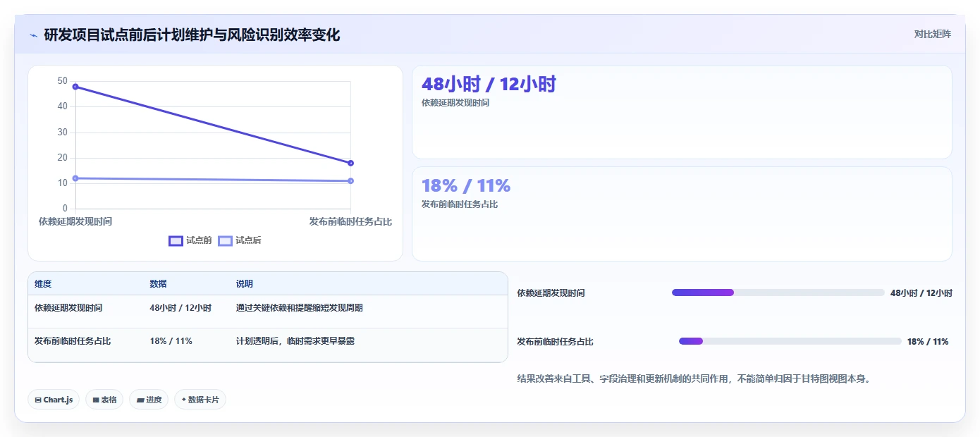The height and width of the screenshot is (437, 980).
Task: Click the 说明 column header
Action: pos(244,284)
